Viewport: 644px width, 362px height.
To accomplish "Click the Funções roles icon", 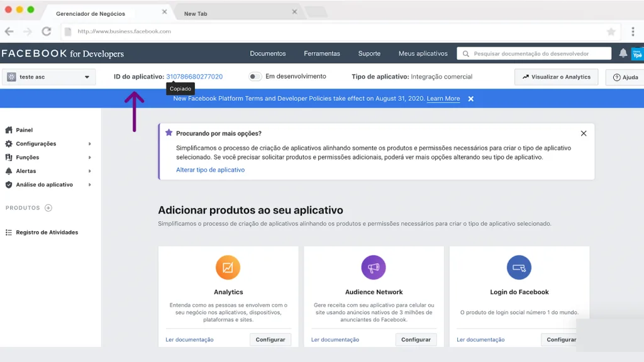I will point(9,157).
